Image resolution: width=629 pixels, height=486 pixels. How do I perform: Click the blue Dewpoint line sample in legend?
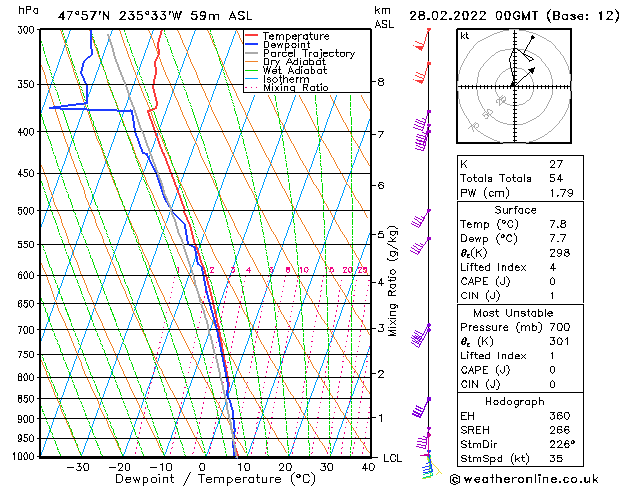coord(252,45)
